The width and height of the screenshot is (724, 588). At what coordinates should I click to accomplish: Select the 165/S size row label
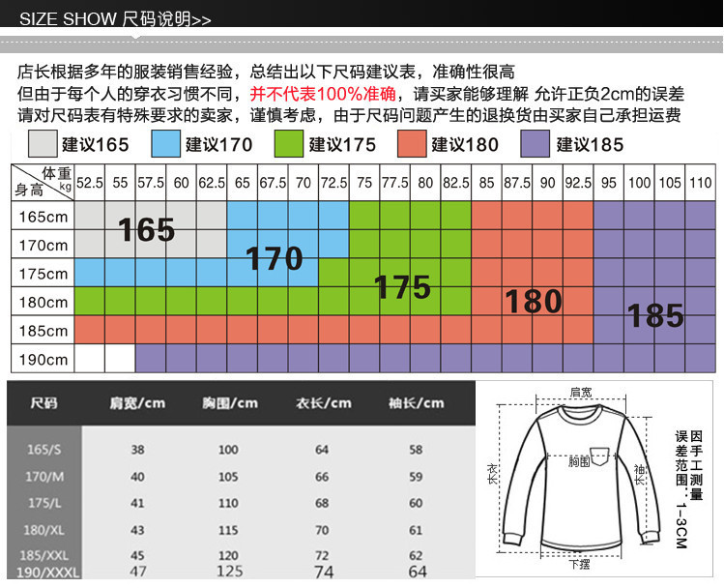[43, 449]
